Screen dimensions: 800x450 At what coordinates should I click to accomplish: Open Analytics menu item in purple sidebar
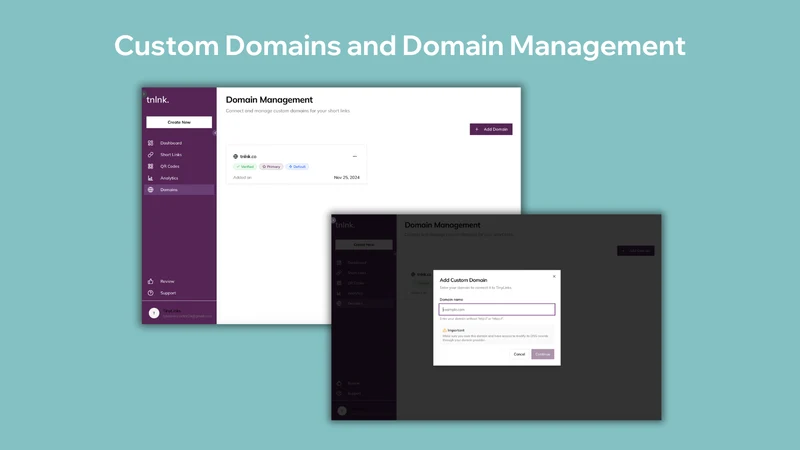[x=179, y=178]
